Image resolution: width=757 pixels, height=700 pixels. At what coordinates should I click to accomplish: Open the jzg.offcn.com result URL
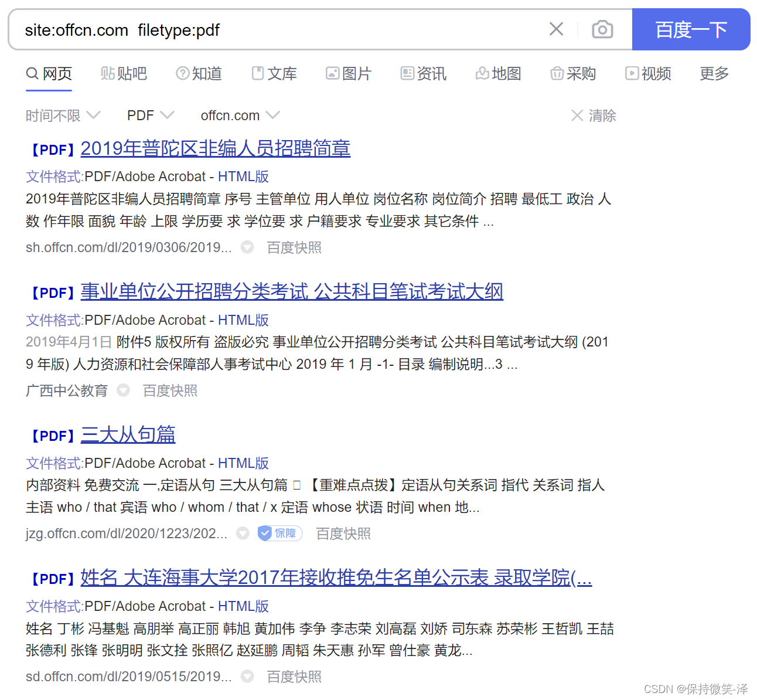tap(127, 534)
